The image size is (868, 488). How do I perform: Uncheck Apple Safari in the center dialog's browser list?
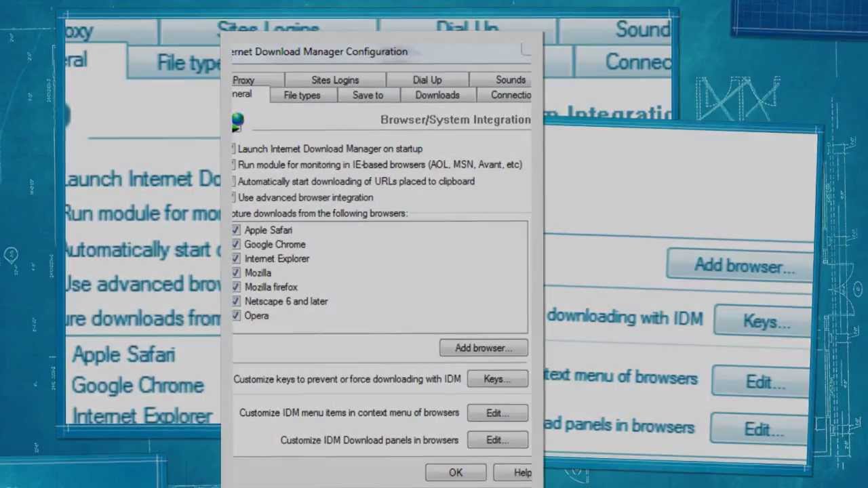236,230
